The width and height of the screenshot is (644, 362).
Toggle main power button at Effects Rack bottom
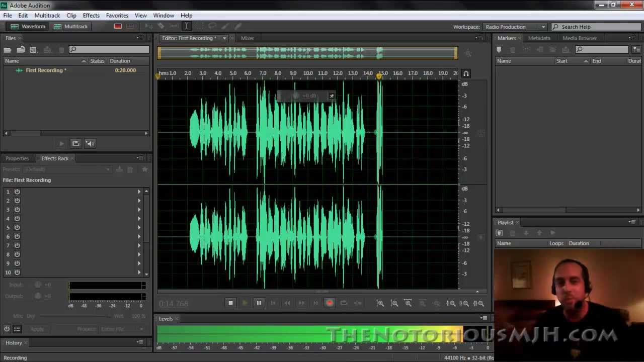7,329
